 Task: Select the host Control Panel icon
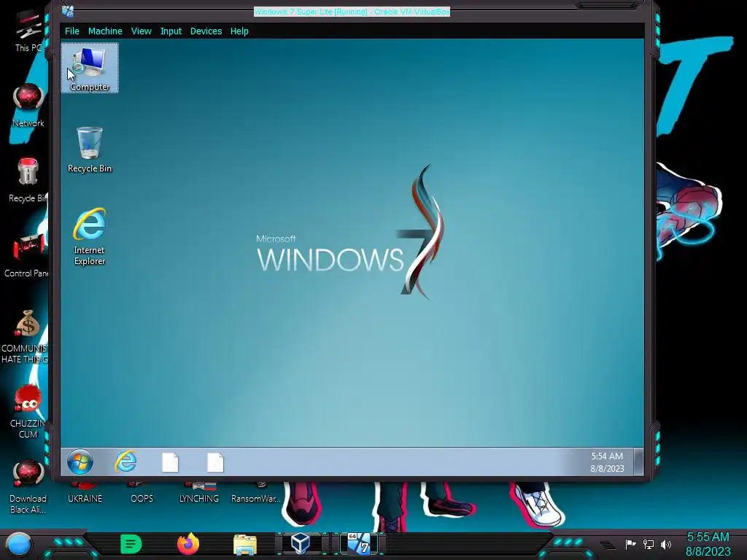coord(27,255)
